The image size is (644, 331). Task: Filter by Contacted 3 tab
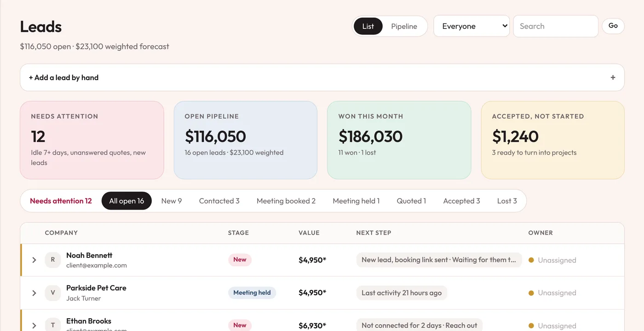click(x=219, y=201)
